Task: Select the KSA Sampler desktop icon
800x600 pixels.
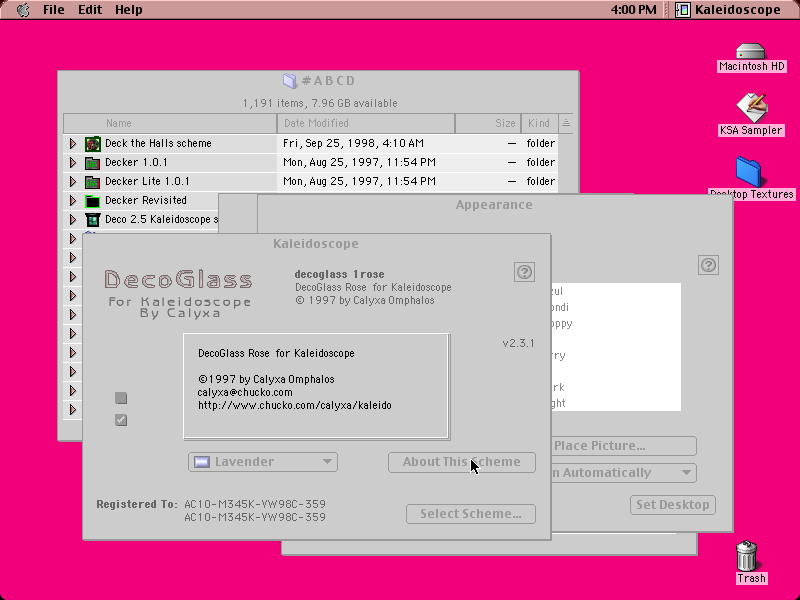Action: (751, 108)
